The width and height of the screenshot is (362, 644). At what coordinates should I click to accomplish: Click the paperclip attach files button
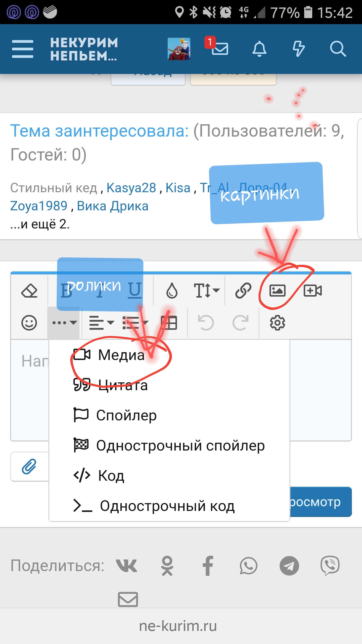click(x=29, y=467)
